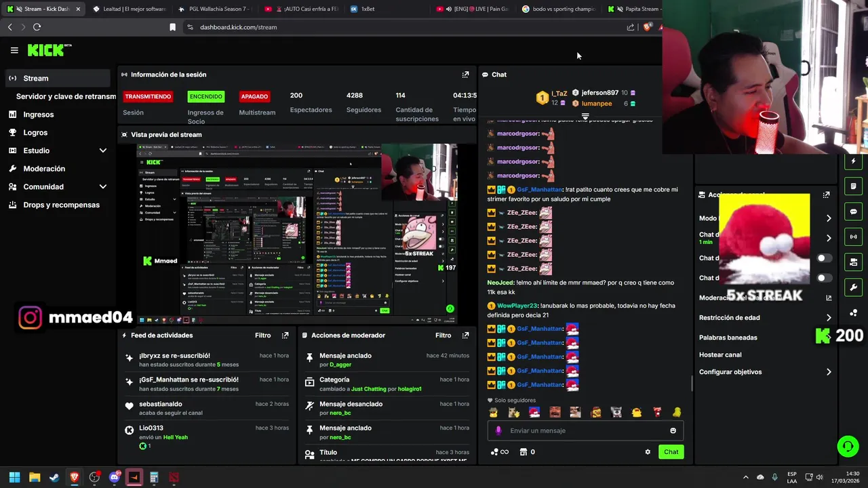Open Restricción de edad chevron

pos(829,317)
